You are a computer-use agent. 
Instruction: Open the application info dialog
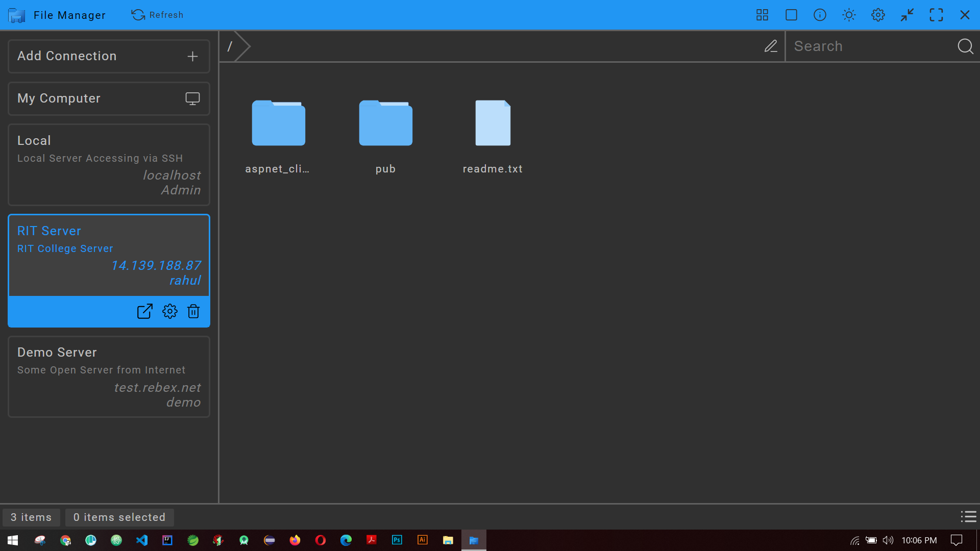[819, 15]
